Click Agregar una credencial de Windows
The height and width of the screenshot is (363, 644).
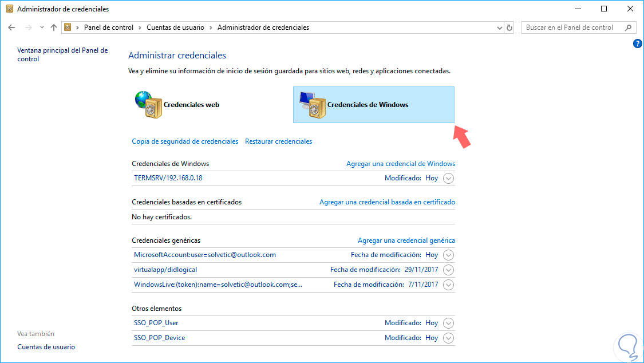coord(401,164)
